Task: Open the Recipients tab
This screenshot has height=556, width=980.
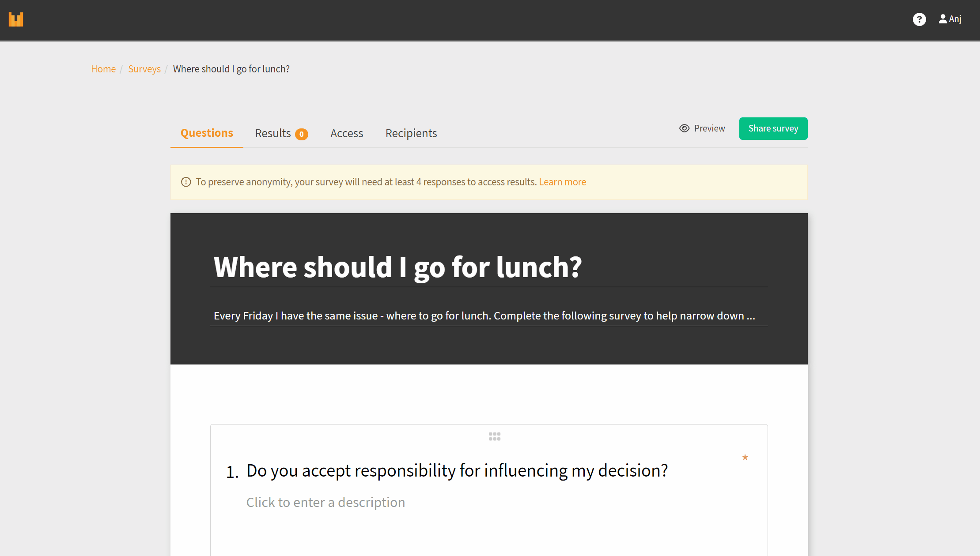Action: (x=411, y=133)
